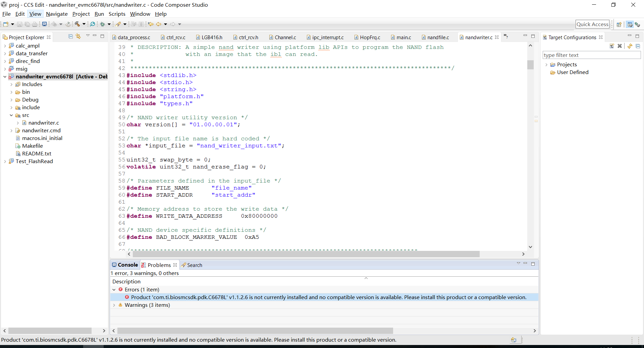The image size is (644, 348).
Task: Select the Makefile in Project Explorer
Action: click(32, 146)
